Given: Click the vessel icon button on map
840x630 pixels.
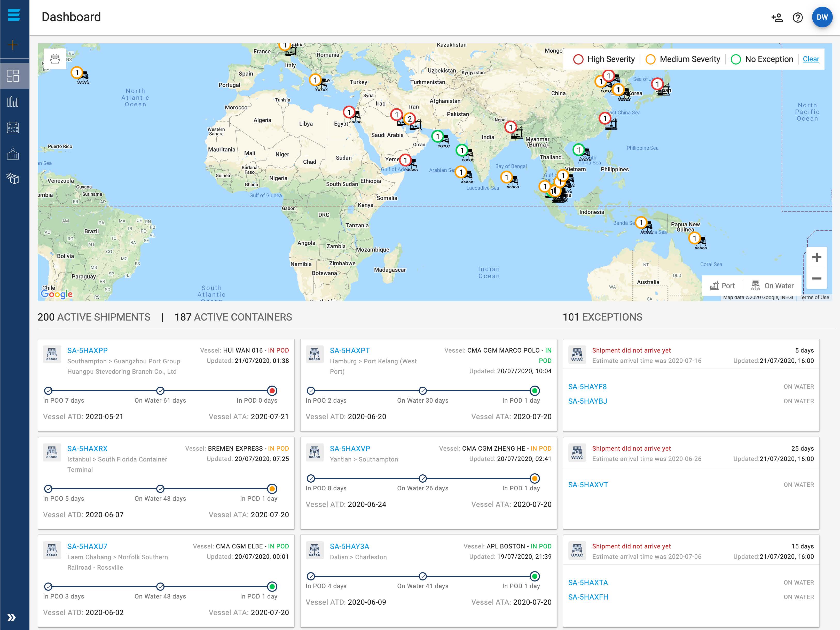Looking at the screenshot, I should [x=55, y=59].
